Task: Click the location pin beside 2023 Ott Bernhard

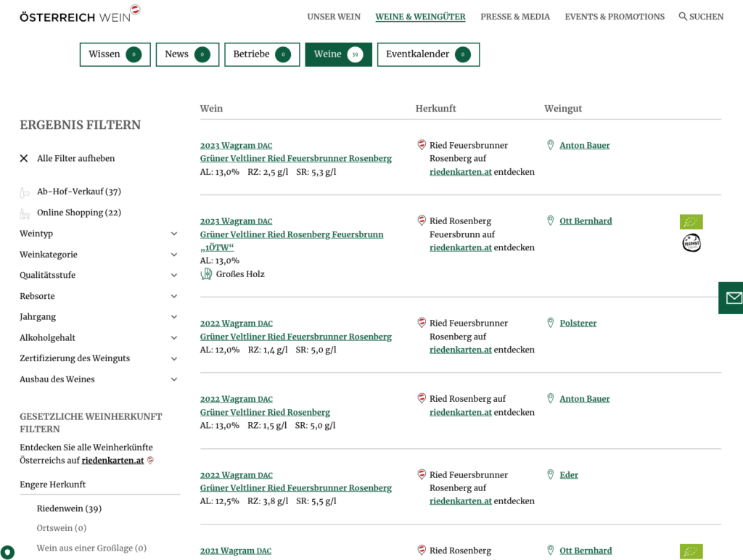Action: point(550,221)
